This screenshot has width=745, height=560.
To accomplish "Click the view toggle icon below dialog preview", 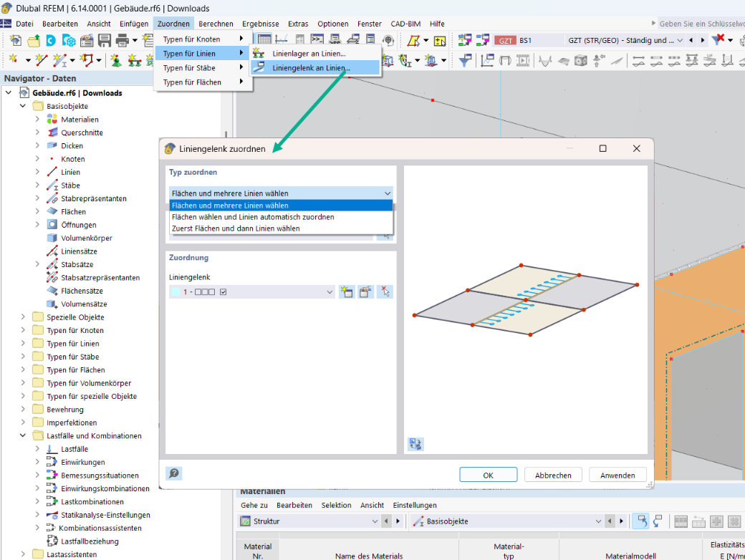I will click(x=415, y=444).
